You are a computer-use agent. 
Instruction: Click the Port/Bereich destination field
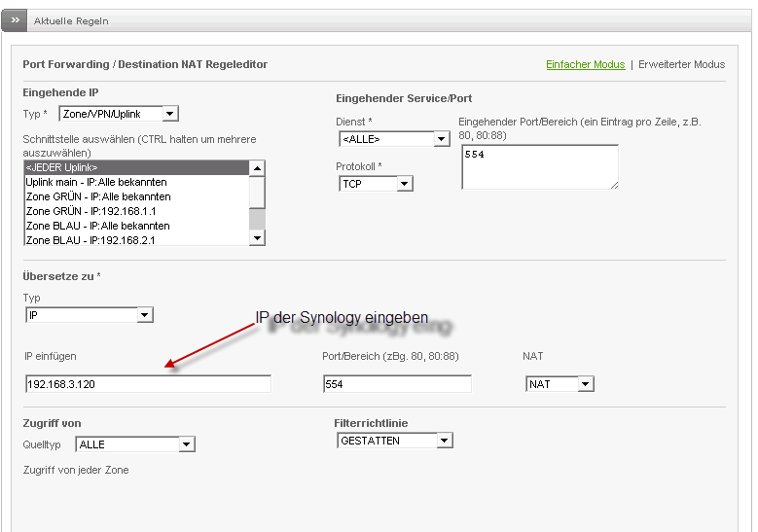point(396,384)
